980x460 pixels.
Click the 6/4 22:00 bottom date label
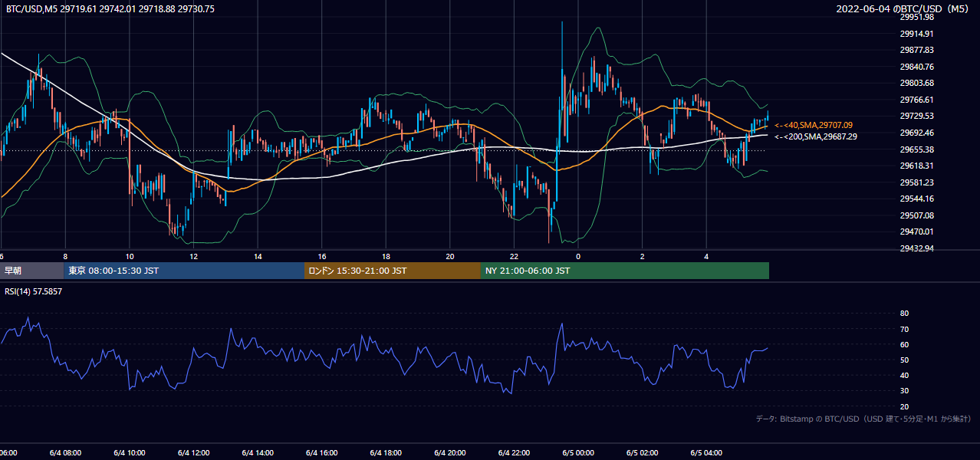coord(514,453)
